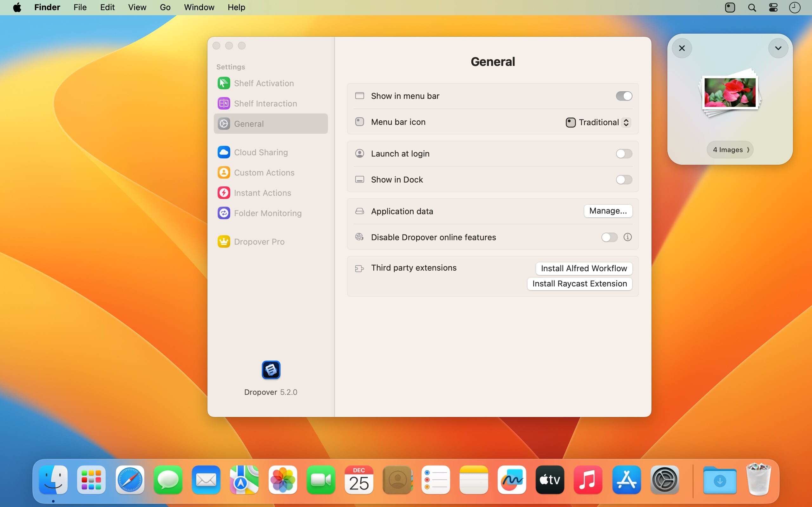Open the Window menu
The image size is (812, 507).
[x=199, y=7]
